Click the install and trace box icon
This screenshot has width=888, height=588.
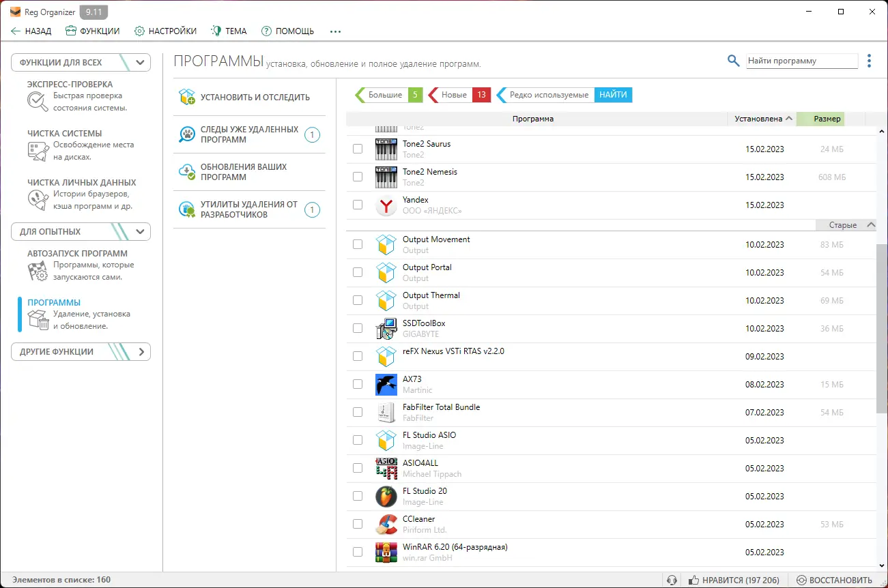[x=187, y=97]
